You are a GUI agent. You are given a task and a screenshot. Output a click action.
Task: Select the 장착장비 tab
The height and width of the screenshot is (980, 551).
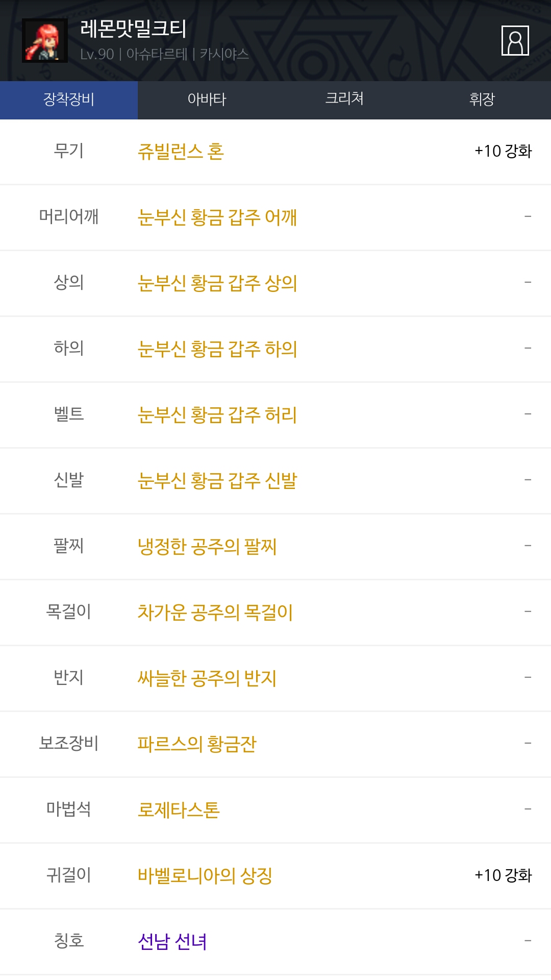pyautogui.click(x=69, y=99)
